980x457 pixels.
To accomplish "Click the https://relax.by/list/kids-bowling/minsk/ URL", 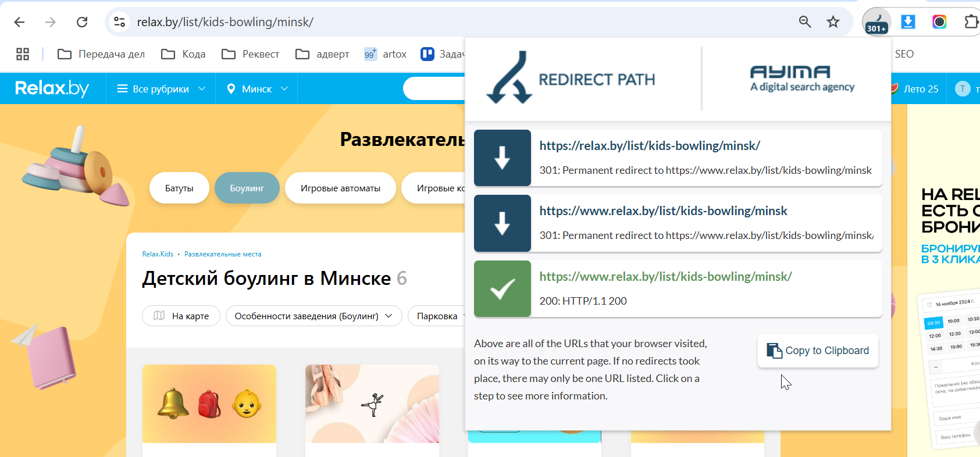I will pyautogui.click(x=650, y=146).
